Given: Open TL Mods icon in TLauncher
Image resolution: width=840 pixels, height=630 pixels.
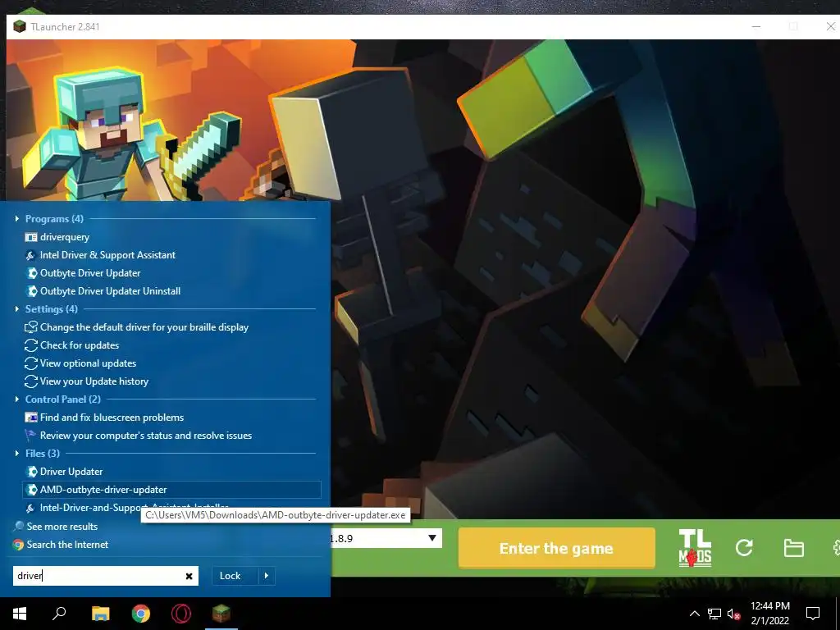Looking at the screenshot, I should coord(695,548).
